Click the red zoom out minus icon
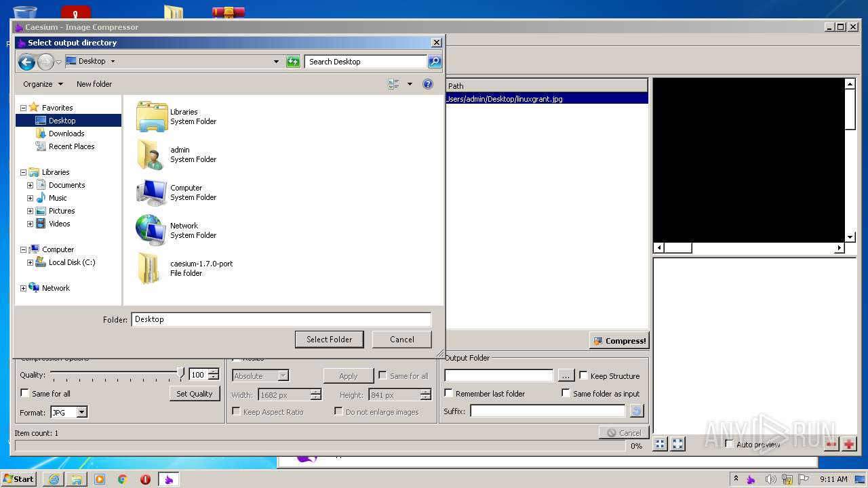 pyautogui.click(x=831, y=444)
